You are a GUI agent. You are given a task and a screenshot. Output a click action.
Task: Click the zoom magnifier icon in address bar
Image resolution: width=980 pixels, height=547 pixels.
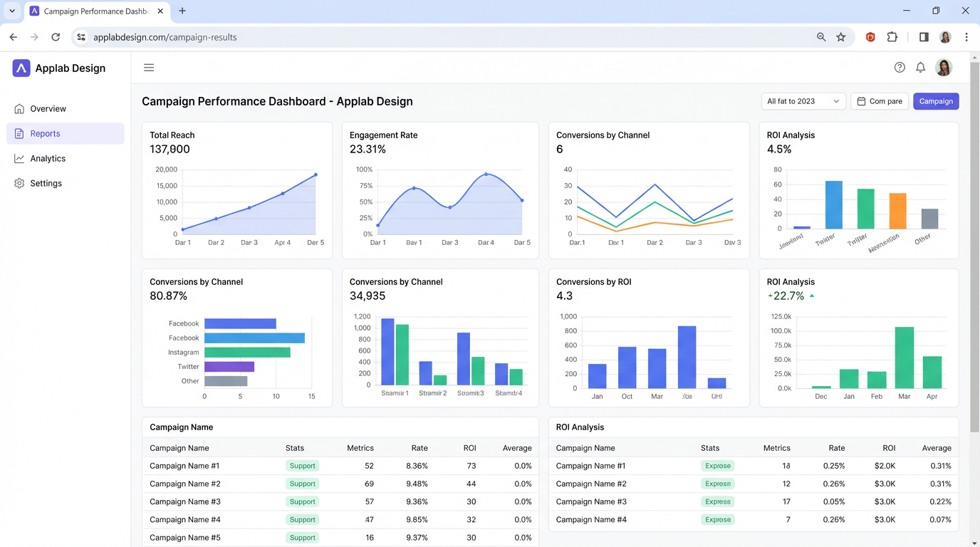[821, 37]
